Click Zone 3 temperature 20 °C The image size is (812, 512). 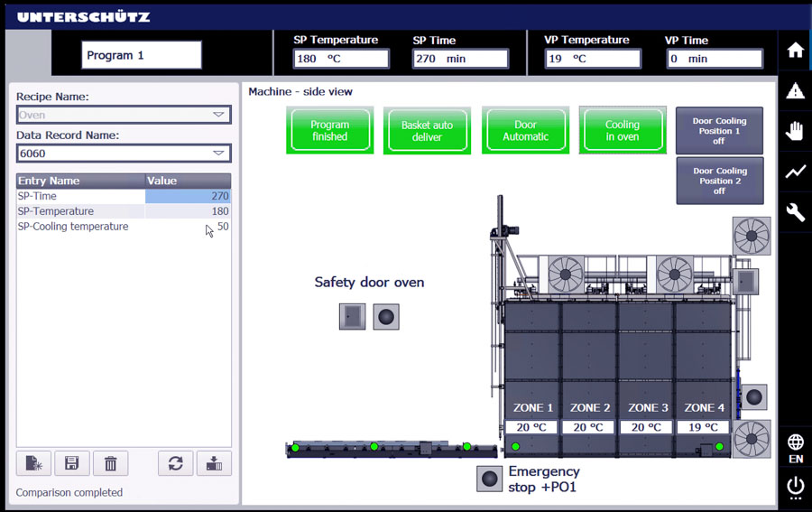coord(646,427)
